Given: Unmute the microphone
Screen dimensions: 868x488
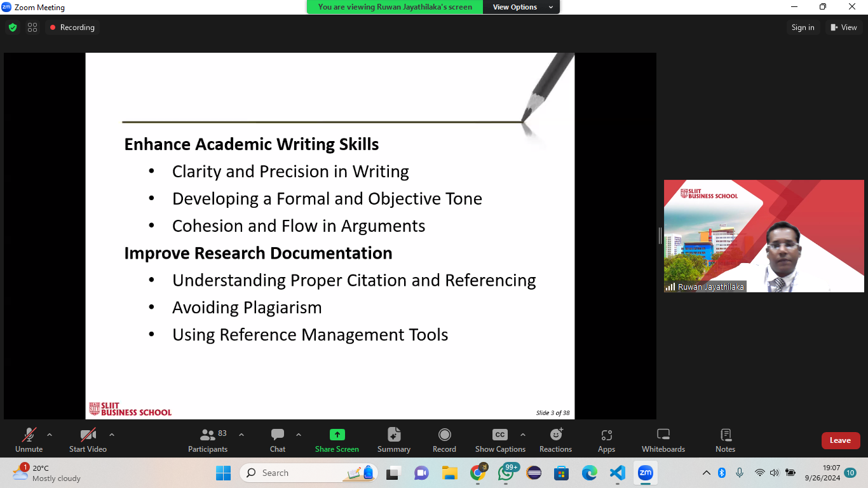Looking at the screenshot, I should (29, 440).
